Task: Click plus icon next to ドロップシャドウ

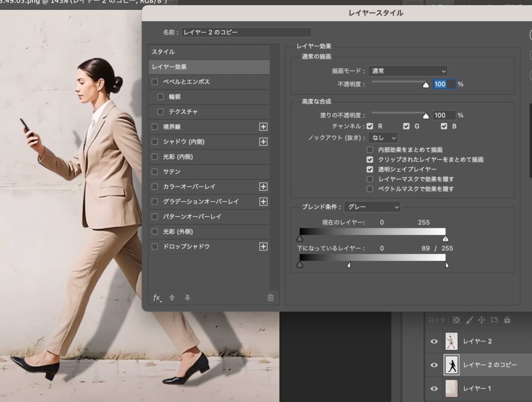Action: point(263,247)
